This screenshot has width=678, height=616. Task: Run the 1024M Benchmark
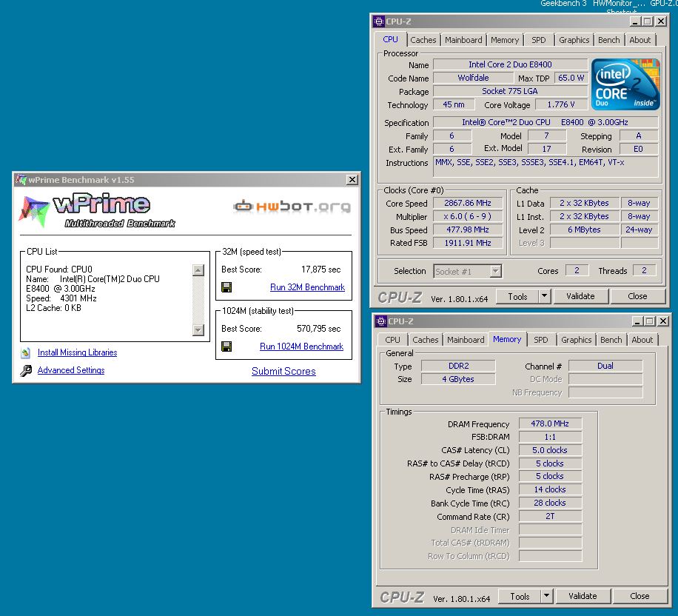(x=301, y=346)
